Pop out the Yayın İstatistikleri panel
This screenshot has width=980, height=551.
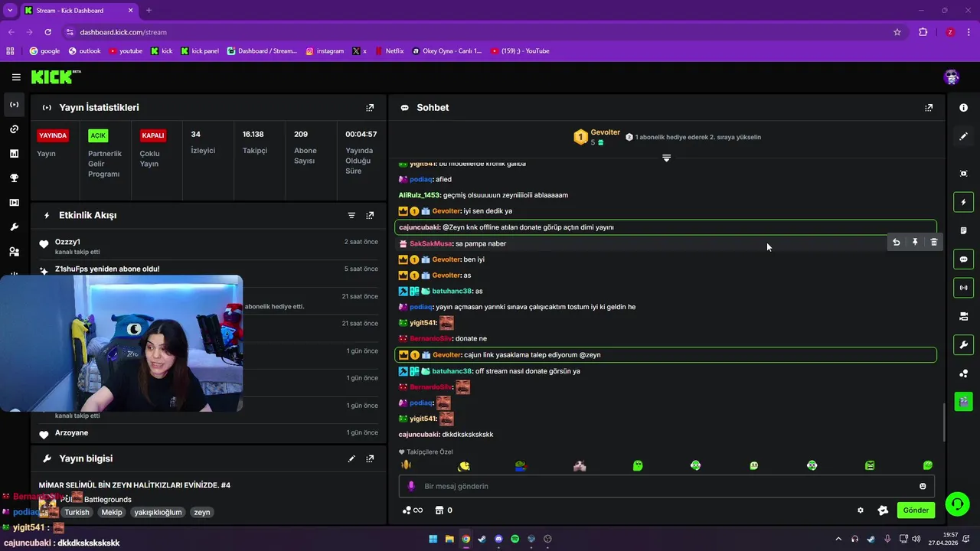pos(370,108)
